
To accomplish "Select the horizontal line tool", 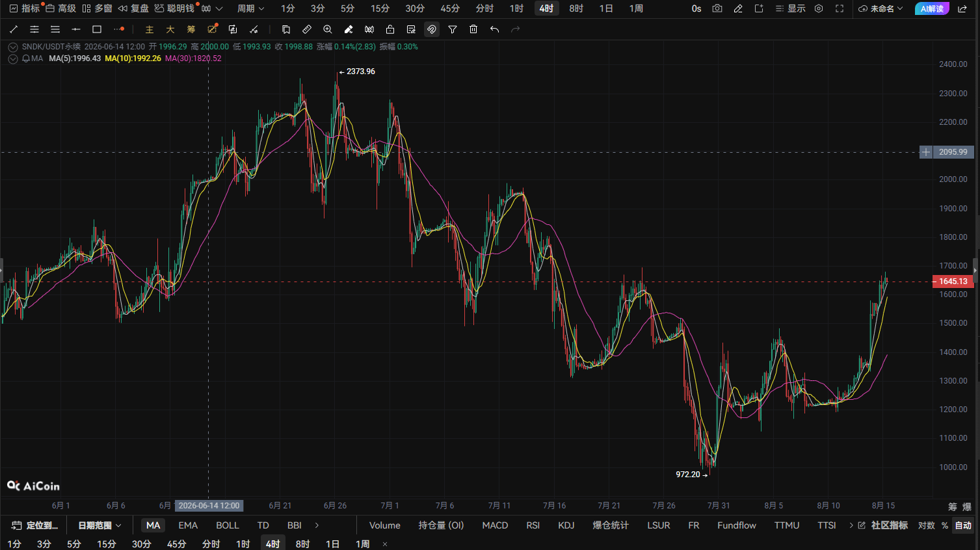I will pyautogui.click(x=76, y=29).
